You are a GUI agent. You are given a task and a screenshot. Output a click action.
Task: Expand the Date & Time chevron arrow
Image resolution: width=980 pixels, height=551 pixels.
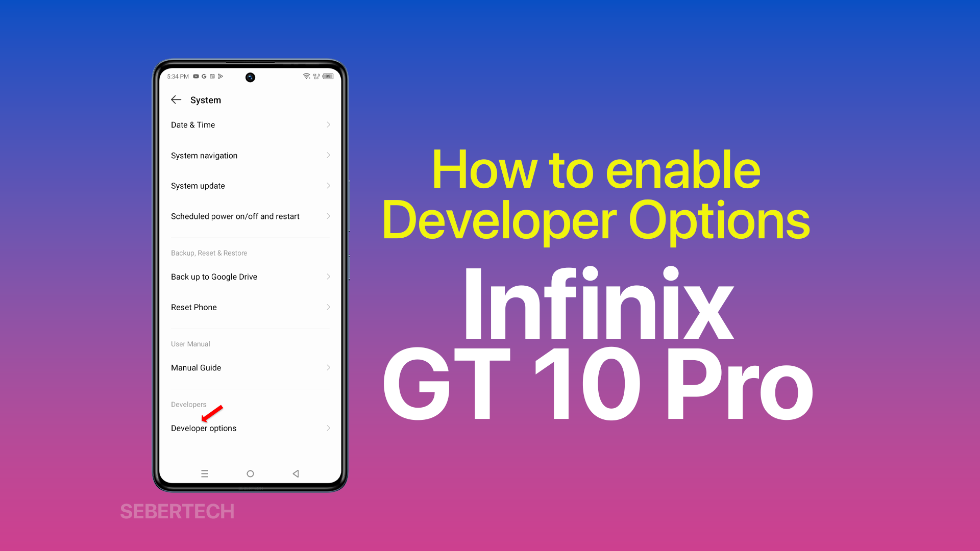(329, 124)
